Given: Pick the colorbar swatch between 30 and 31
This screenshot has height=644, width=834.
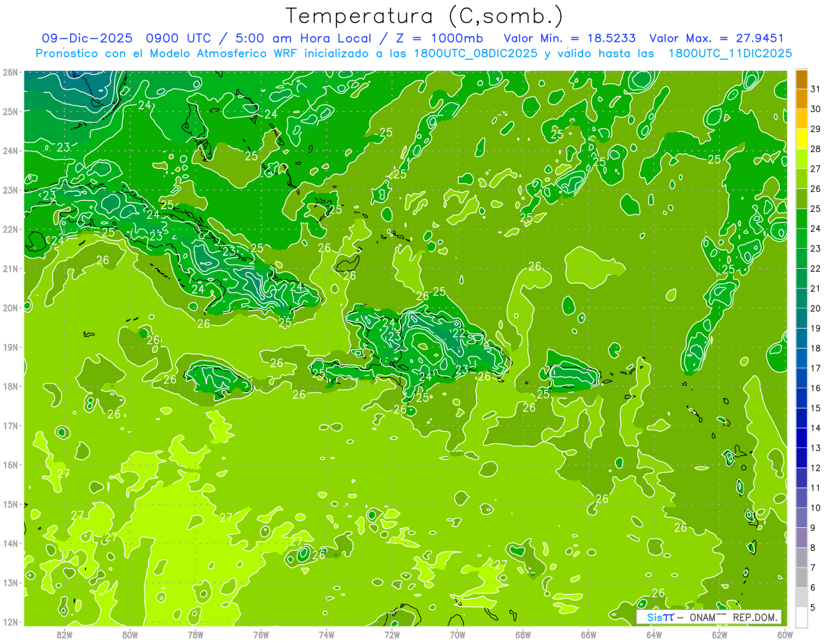Looking at the screenshot, I should [801, 99].
